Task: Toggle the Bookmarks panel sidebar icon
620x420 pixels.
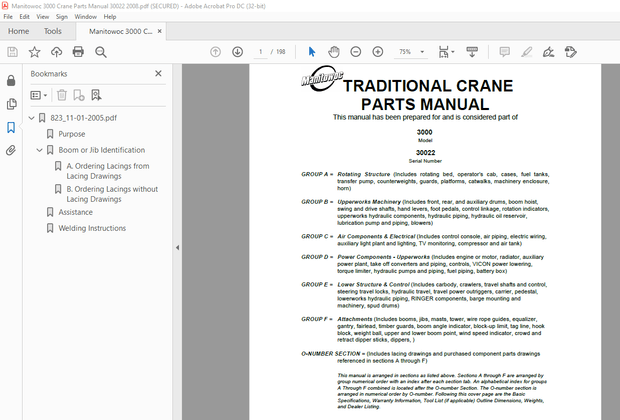Action: click(11, 127)
